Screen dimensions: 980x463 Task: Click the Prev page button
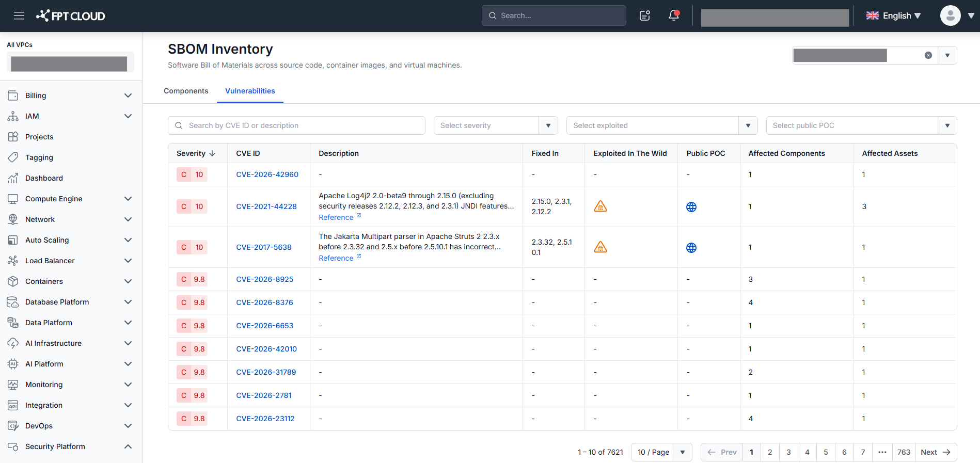click(722, 452)
